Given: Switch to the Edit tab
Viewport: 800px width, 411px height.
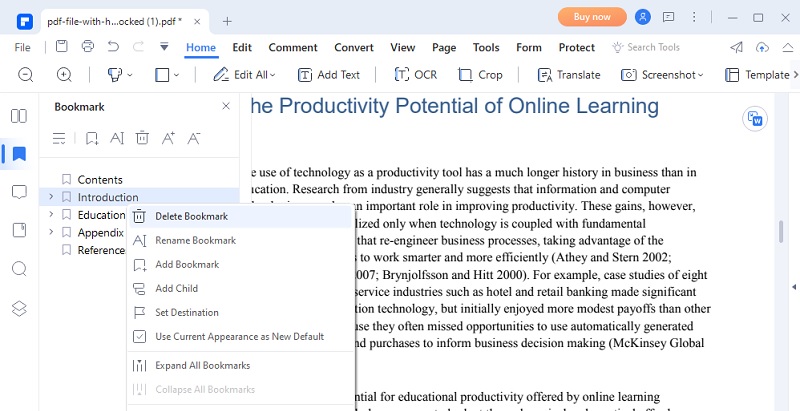Looking at the screenshot, I should tap(242, 47).
